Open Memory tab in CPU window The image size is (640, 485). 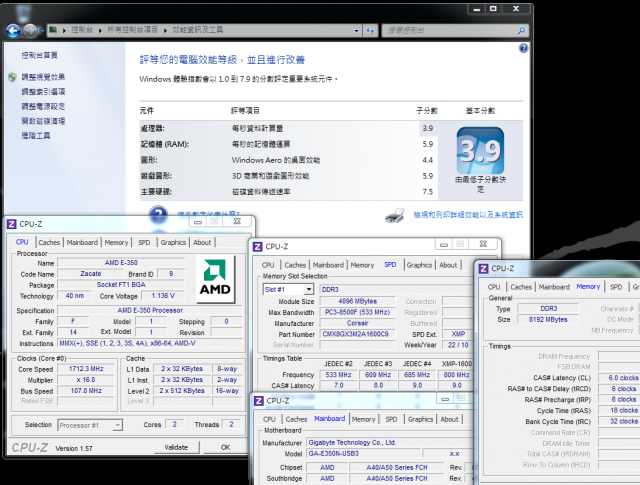116,242
